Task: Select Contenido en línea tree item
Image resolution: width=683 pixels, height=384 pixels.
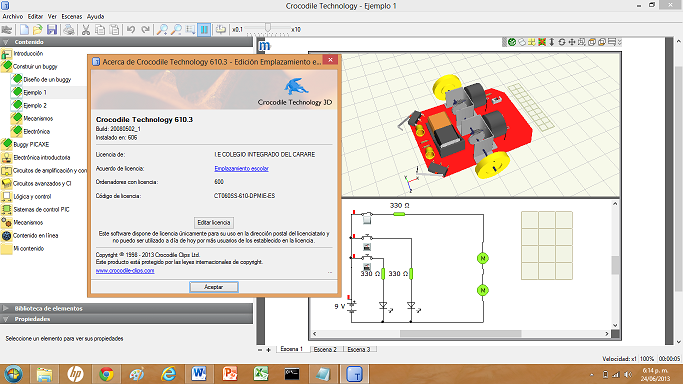Action: pos(35,236)
